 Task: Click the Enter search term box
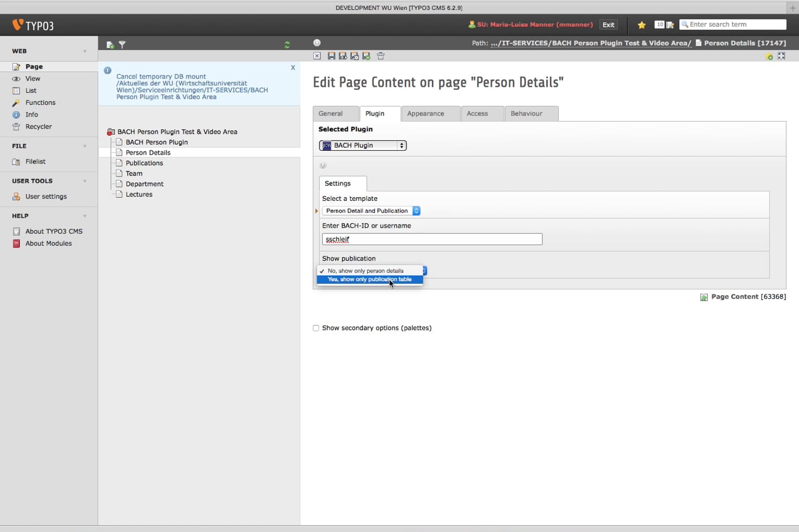[x=733, y=24]
